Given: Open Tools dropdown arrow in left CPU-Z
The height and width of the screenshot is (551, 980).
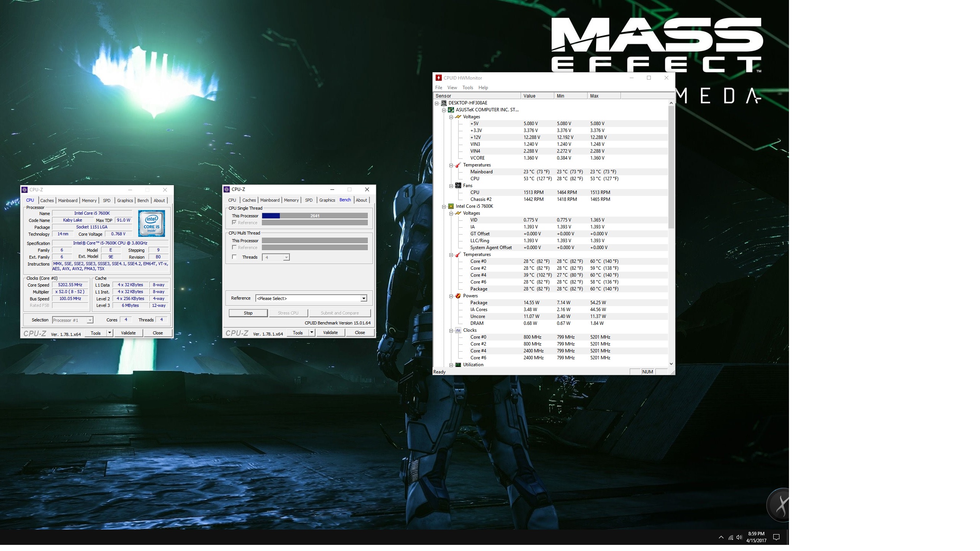Looking at the screenshot, I should click(109, 333).
